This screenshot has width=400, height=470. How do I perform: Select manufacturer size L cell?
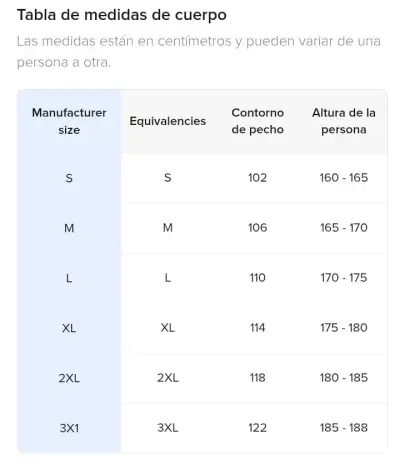pyautogui.click(x=69, y=278)
